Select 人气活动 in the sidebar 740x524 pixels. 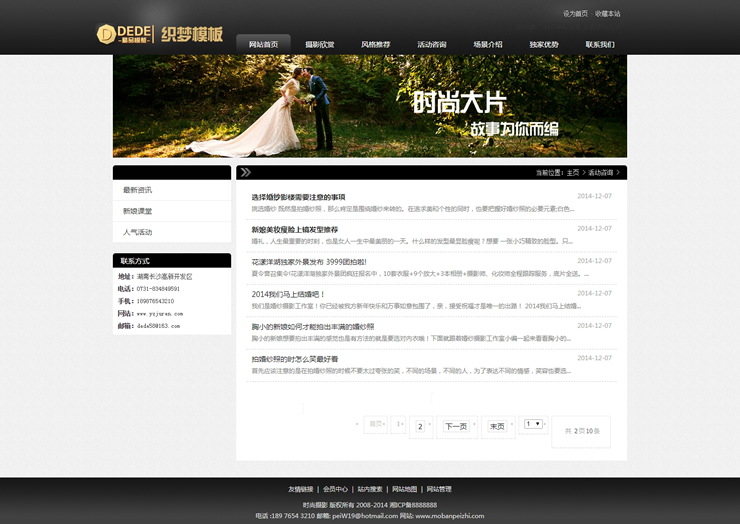tap(138, 232)
